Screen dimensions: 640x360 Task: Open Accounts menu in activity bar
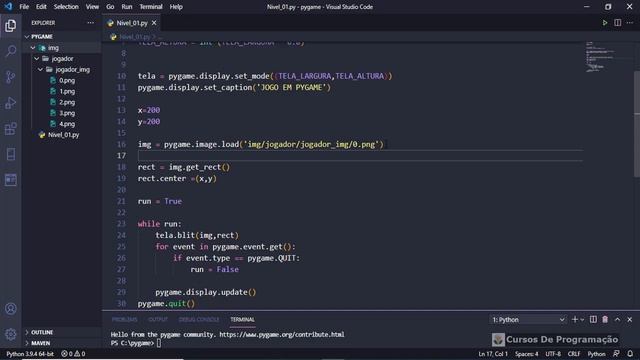click(x=11, y=309)
